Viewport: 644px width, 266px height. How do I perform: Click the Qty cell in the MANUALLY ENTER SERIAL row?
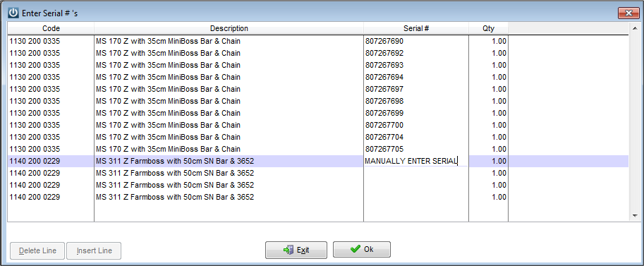tap(488, 161)
